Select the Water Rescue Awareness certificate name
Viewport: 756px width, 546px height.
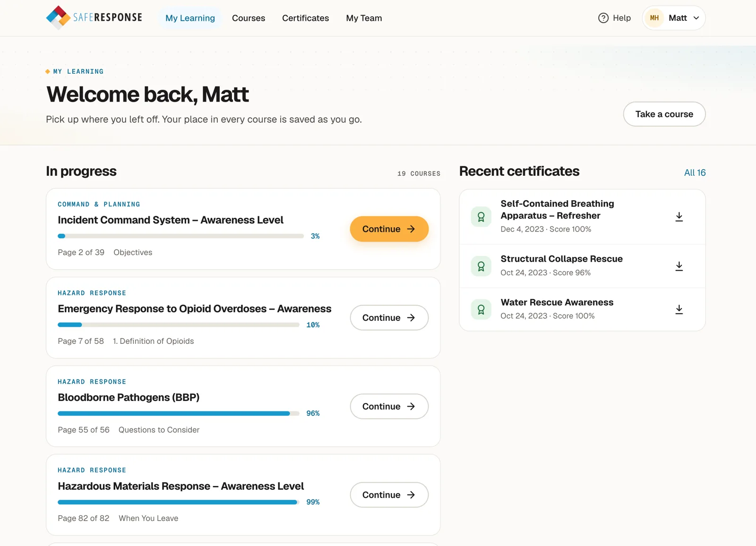pos(557,302)
